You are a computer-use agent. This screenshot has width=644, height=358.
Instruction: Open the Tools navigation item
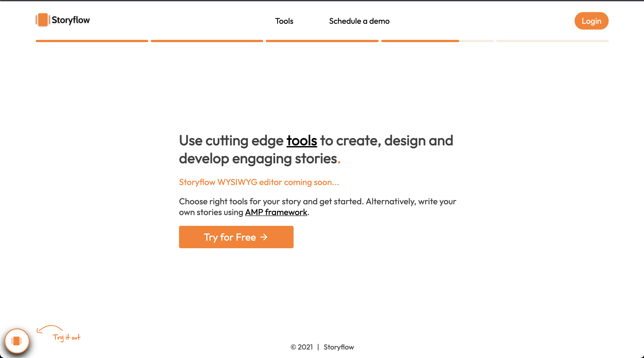pos(284,21)
